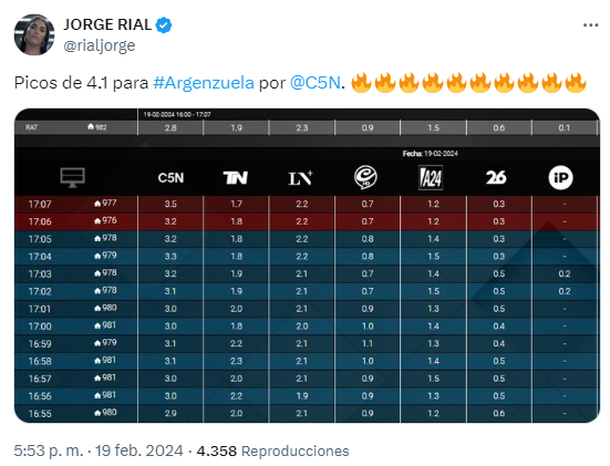Open the @rialjorge handle

99,46
